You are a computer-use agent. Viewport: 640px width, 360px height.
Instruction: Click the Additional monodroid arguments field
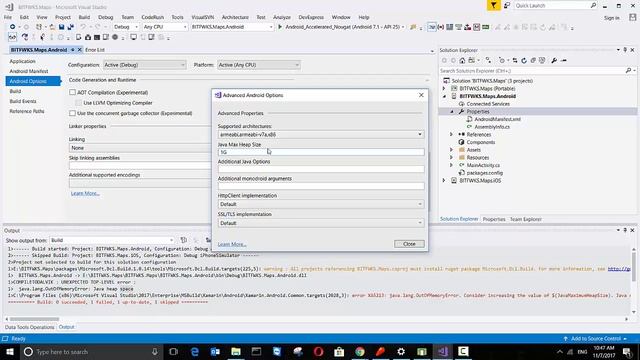[321, 186]
